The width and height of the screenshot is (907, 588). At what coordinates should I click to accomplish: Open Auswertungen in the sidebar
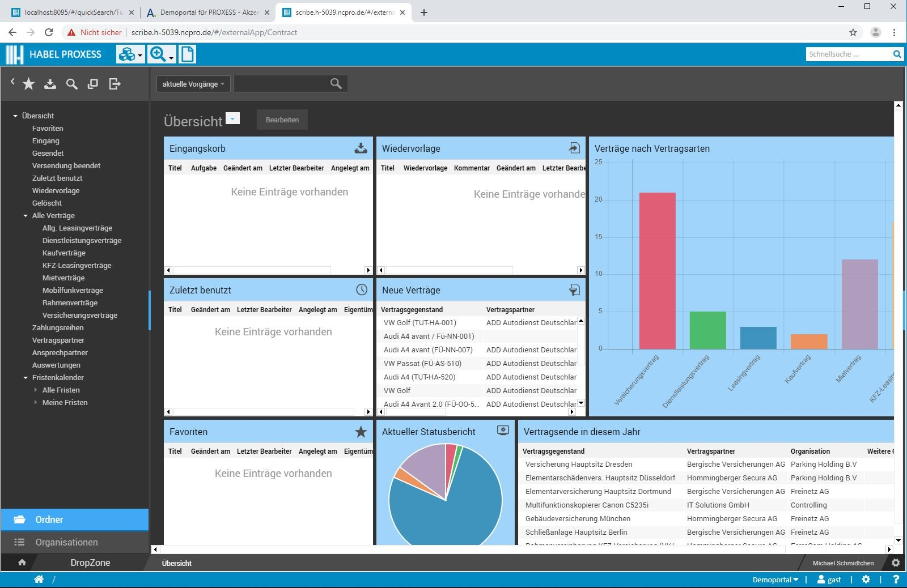coord(56,365)
